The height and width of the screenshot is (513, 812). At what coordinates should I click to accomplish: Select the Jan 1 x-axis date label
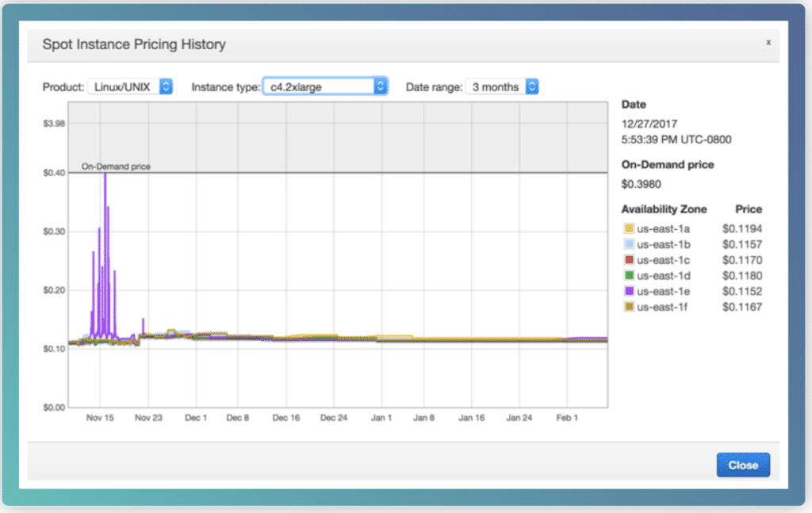pos(381,417)
